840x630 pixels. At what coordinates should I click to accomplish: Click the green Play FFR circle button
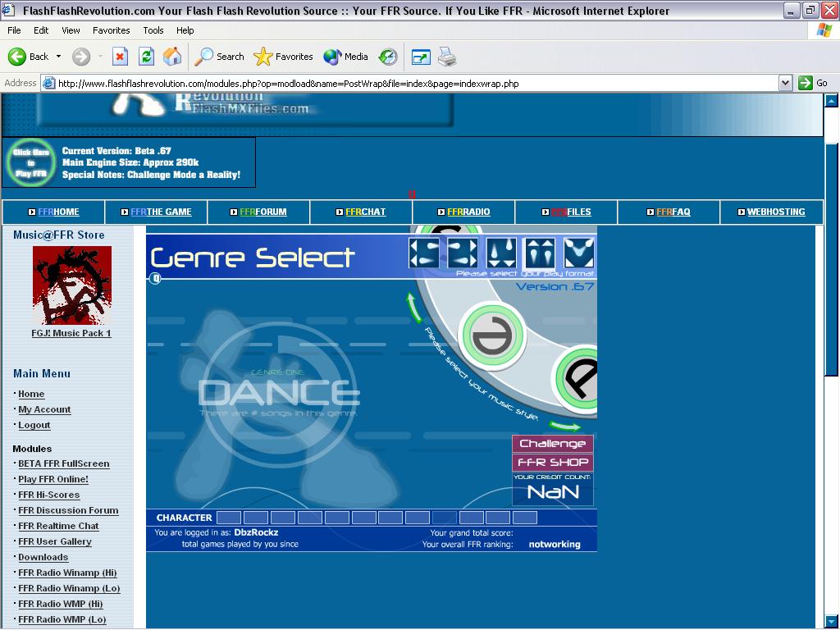tap(31, 162)
